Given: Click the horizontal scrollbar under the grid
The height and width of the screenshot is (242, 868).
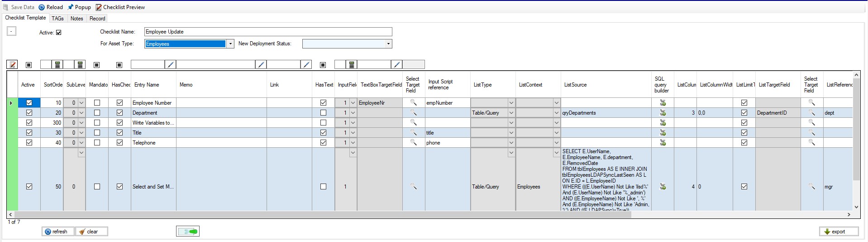Looking at the screenshot, I should click(317, 214).
